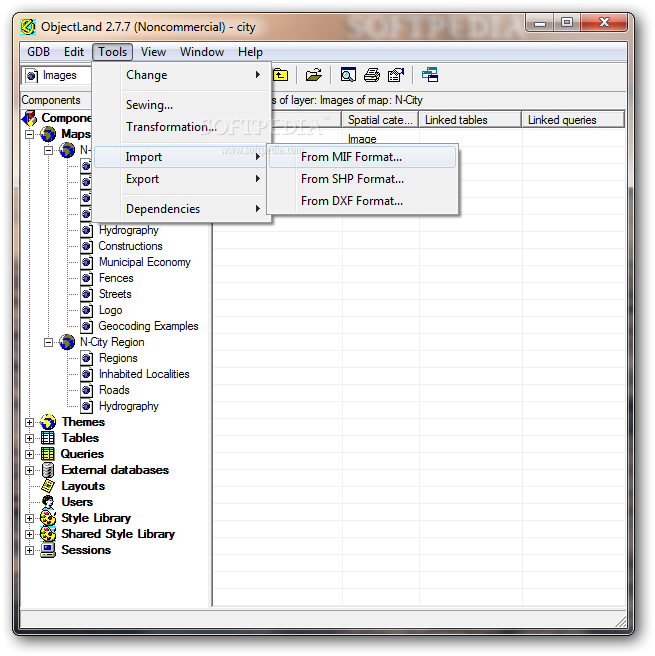
Task: Click the Sessions computer icon
Action: (x=48, y=550)
